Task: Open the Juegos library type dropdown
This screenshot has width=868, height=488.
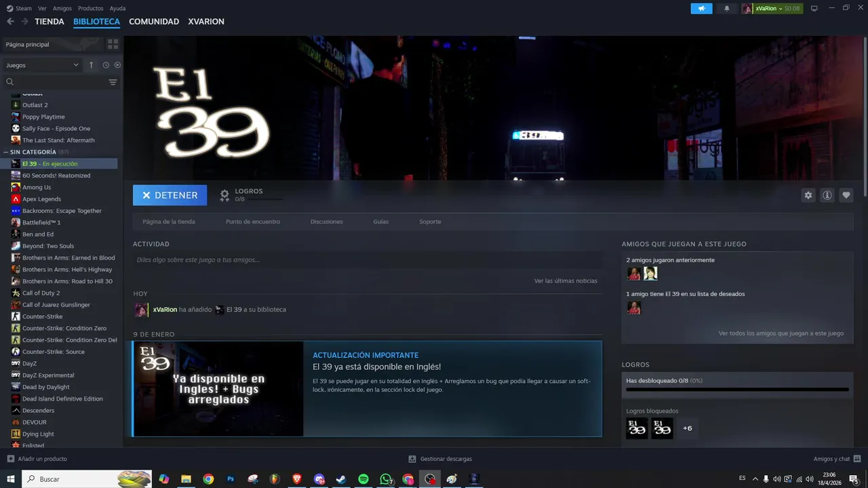Action: (42, 65)
